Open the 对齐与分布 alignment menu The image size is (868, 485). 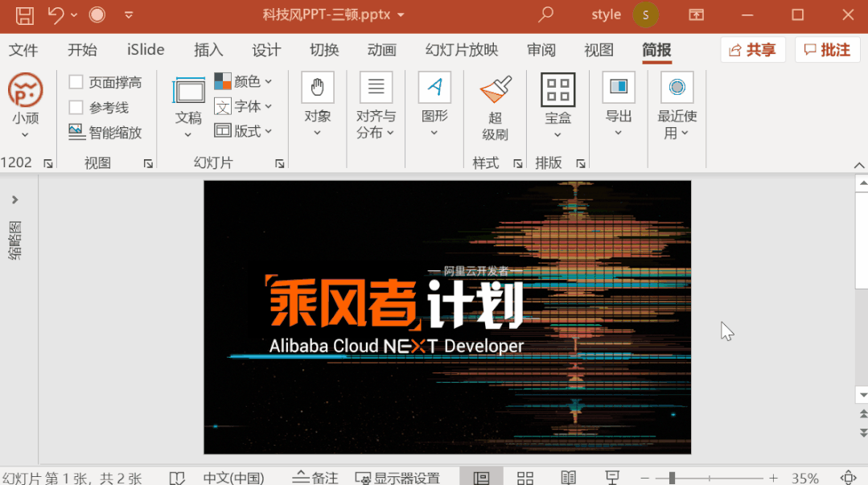(376, 105)
